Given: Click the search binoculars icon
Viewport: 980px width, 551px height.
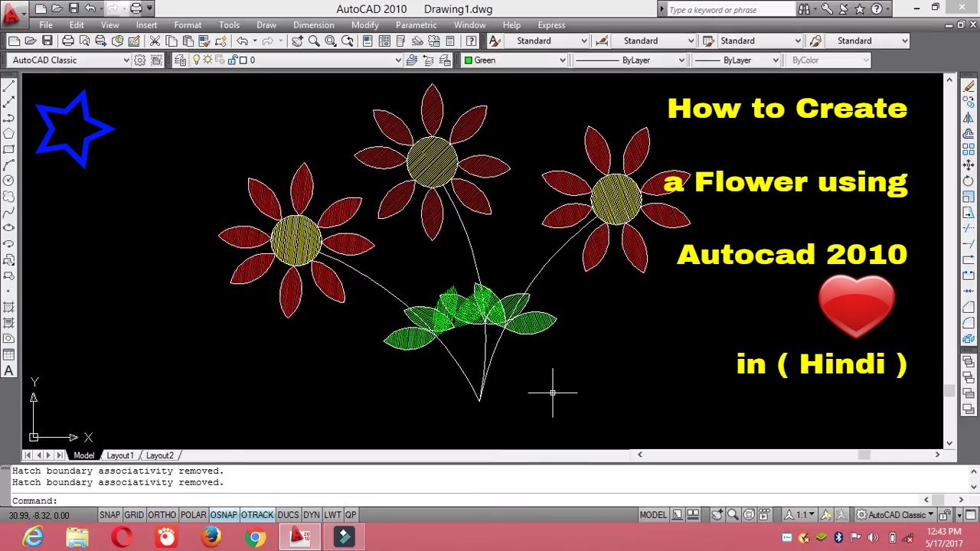Looking at the screenshot, I should [x=804, y=9].
